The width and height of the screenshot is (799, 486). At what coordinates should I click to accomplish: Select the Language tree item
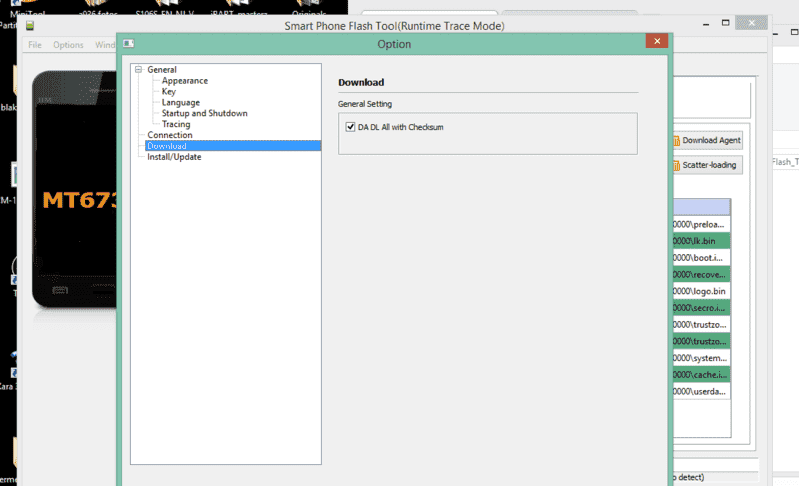click(x=180, y=102)
